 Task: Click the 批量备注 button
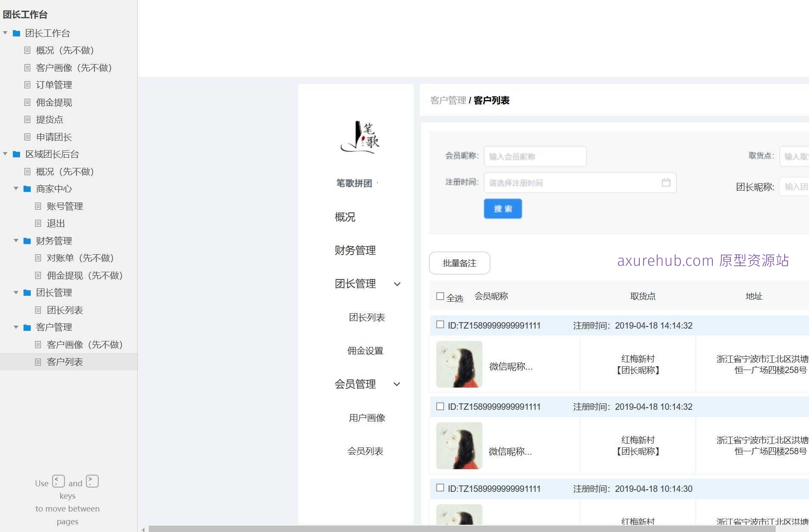click(459, 263)
